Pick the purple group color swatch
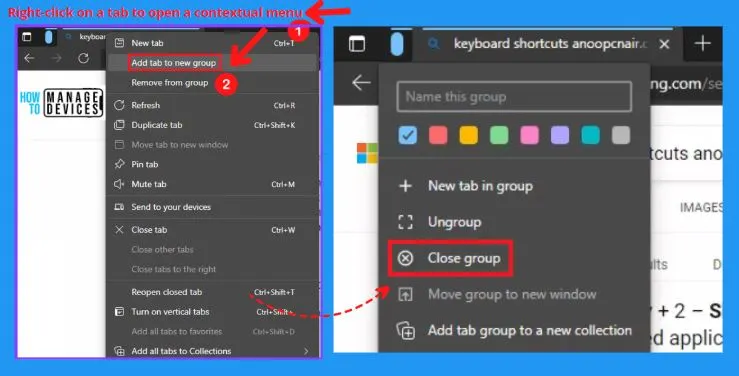 click(560, 135)
